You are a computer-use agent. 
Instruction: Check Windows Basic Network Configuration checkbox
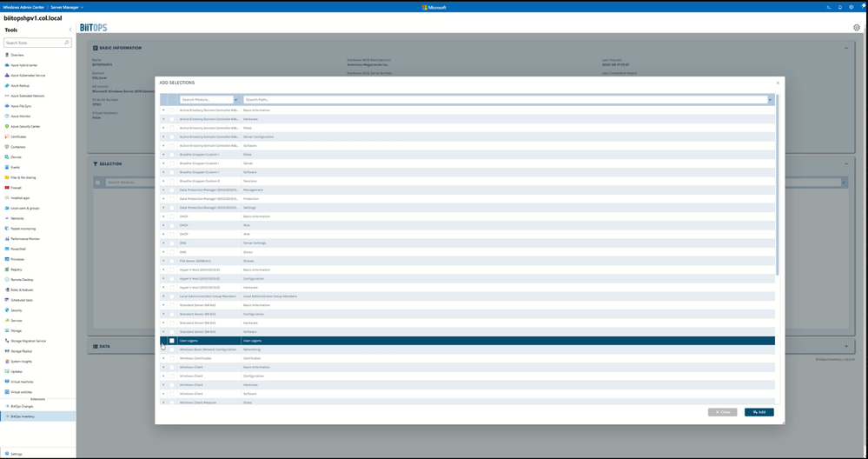coord(172,349)
